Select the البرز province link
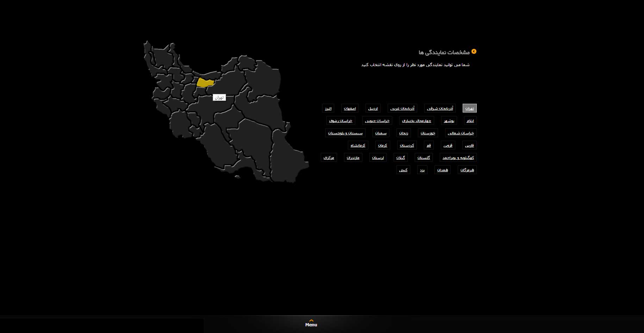The height and width of the screenshot is (333, 644). point(328,108)
